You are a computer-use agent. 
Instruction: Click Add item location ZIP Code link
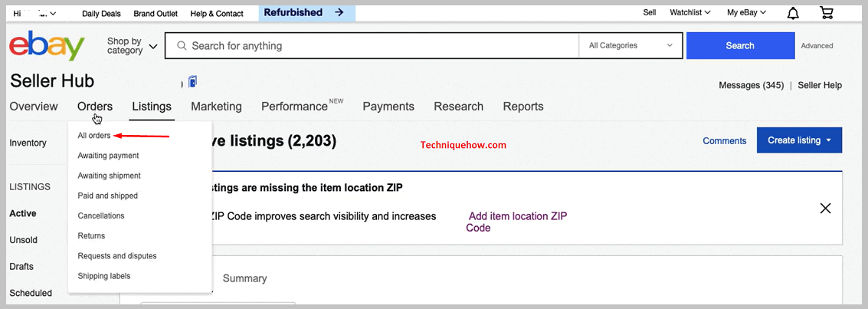click(516, 222)
